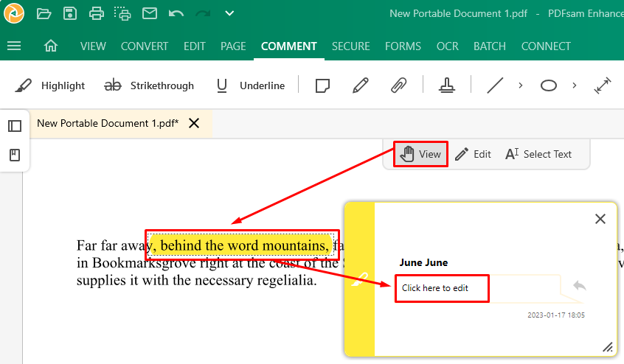Switch to the PAGE tab
The height and width of the screenshot is (364, 624).
pyautogui.click(x=233, y=46)
